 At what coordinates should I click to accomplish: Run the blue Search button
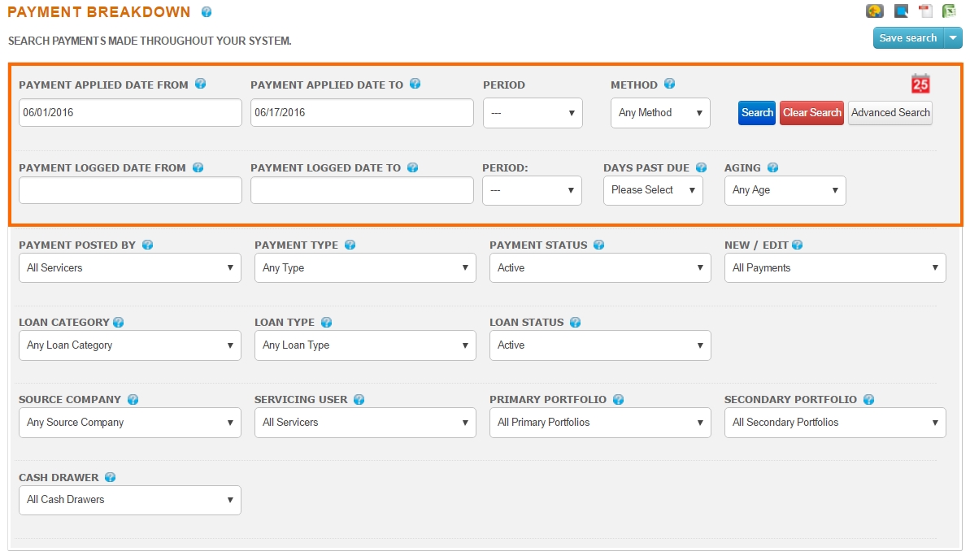pos(757,112)
